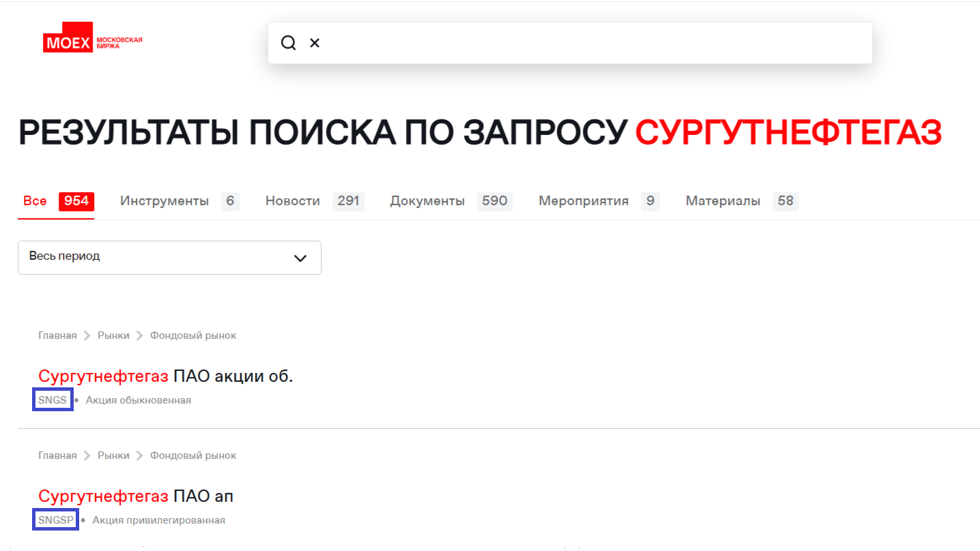Open the Документы tab

point(451,201)
